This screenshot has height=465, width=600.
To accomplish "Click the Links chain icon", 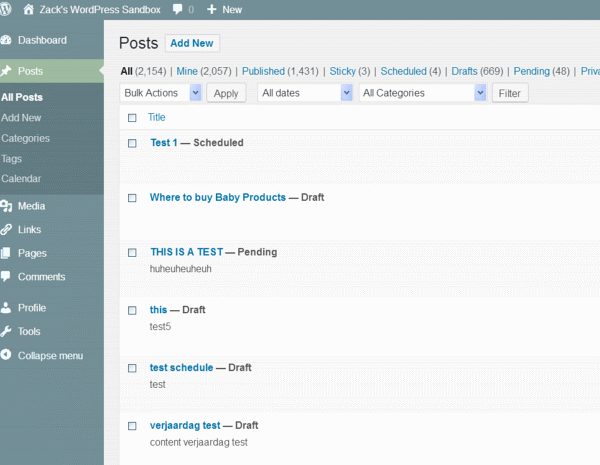I will [8, 230].
